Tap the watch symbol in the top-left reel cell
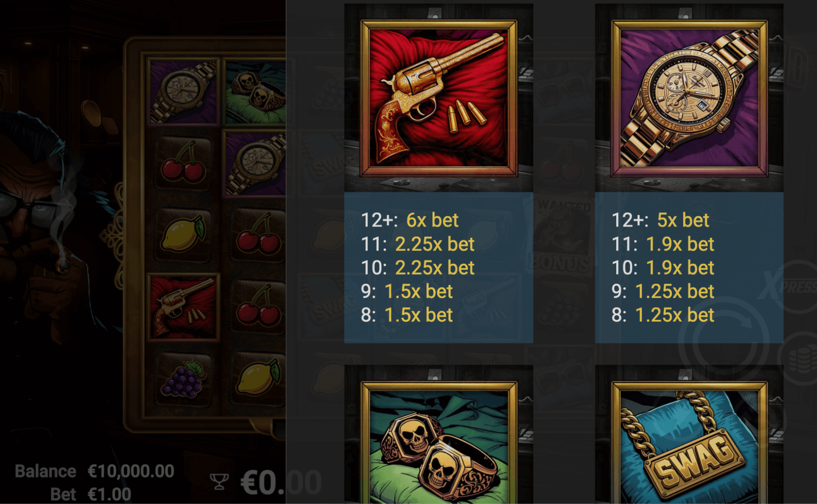Viewport: 817px width, 504px height. click(184, 92)
